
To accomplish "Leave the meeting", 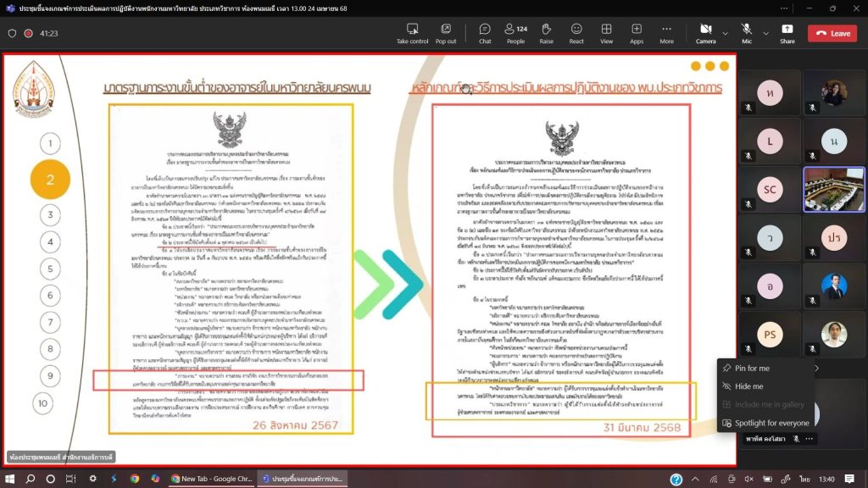I will tap(832, 33).
